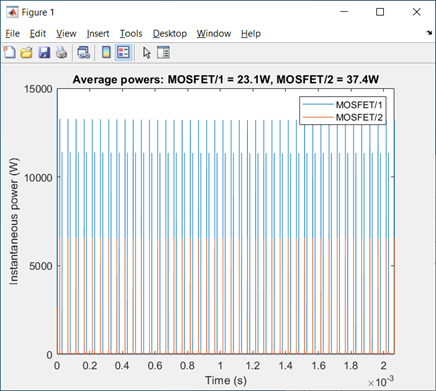This screenshot has height=391, width=436.
Task: Open the View menu
Action: (66, 33)
